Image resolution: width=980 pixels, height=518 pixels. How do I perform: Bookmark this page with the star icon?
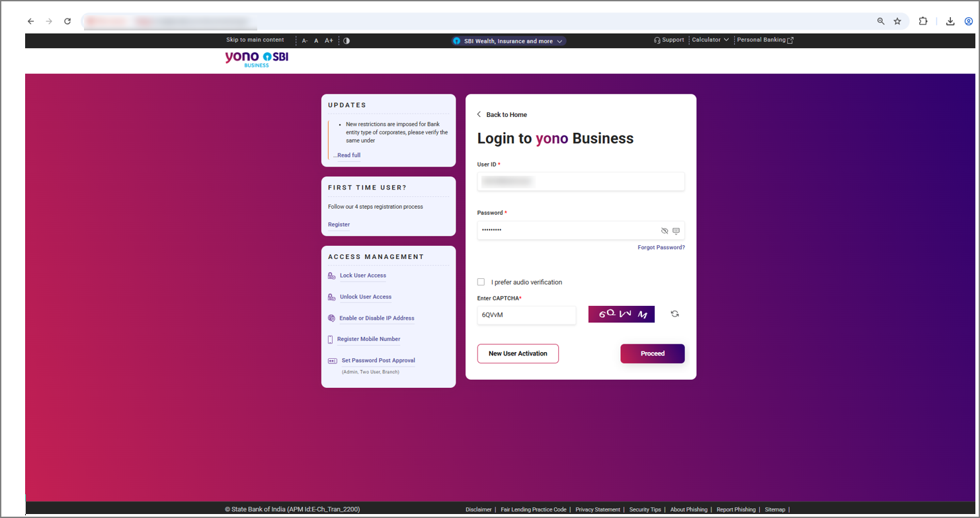click(897, 21)
